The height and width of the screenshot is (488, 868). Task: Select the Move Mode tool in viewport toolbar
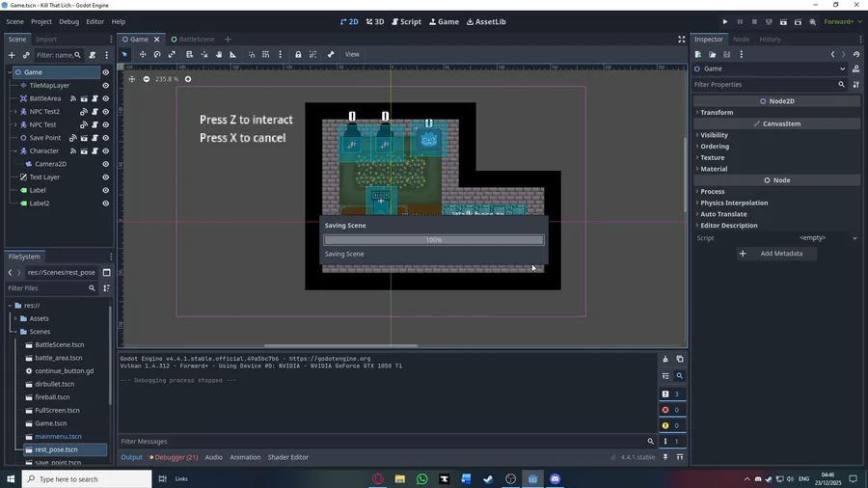coord(143,54)
